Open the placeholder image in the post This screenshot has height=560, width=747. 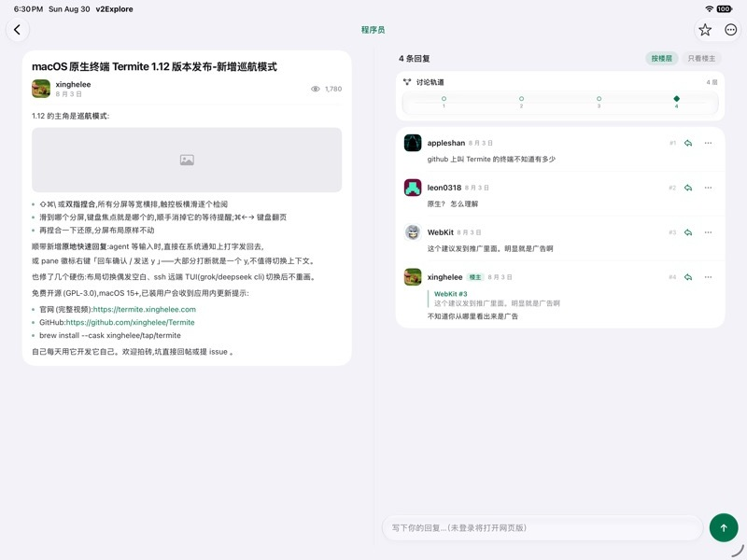tap(187, 160)
